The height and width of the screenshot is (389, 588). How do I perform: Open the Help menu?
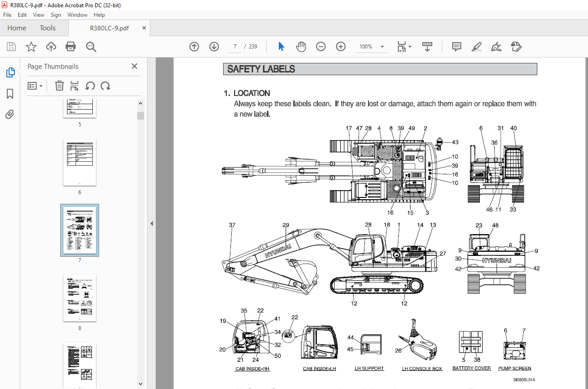(x=99, y=15)
